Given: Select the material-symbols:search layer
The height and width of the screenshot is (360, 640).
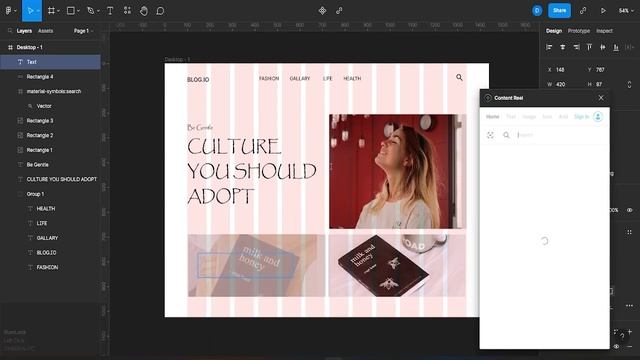Looking at the screenshot, I should (50, 91).
